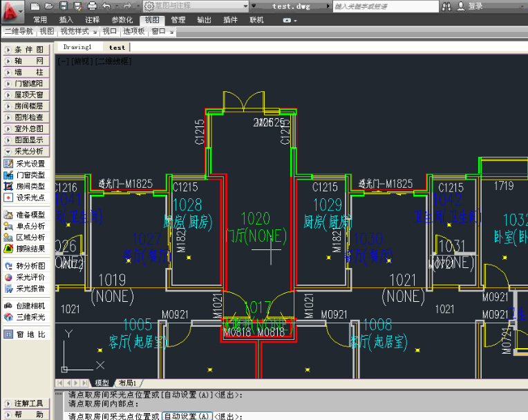Image resolution: width=528 pixels, height=420 pixels.
Task: Launch the 三维采光 3D daylighting tool
Action: (29, 317)
